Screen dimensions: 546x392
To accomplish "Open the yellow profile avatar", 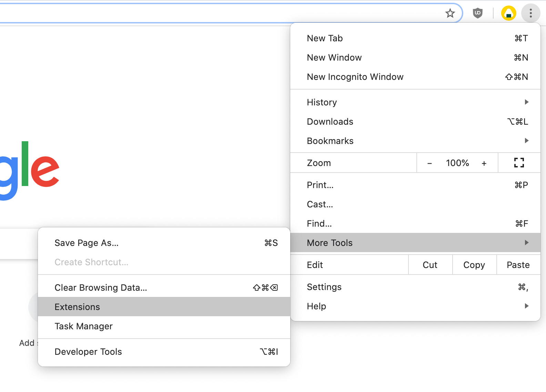I will (x=508, y=13).
